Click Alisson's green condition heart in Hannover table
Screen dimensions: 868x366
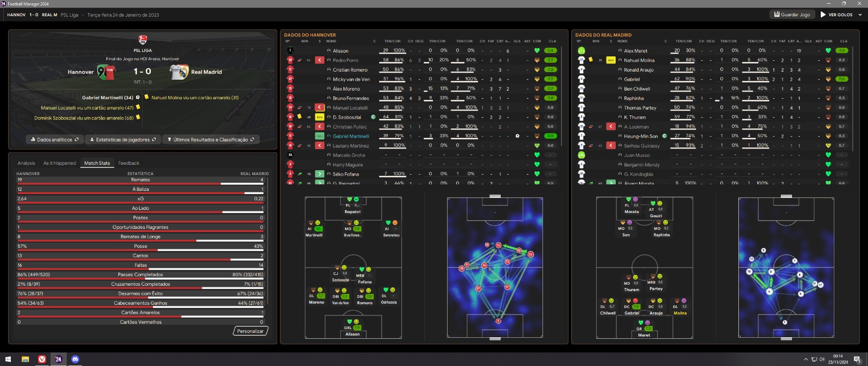pos(537,50)
